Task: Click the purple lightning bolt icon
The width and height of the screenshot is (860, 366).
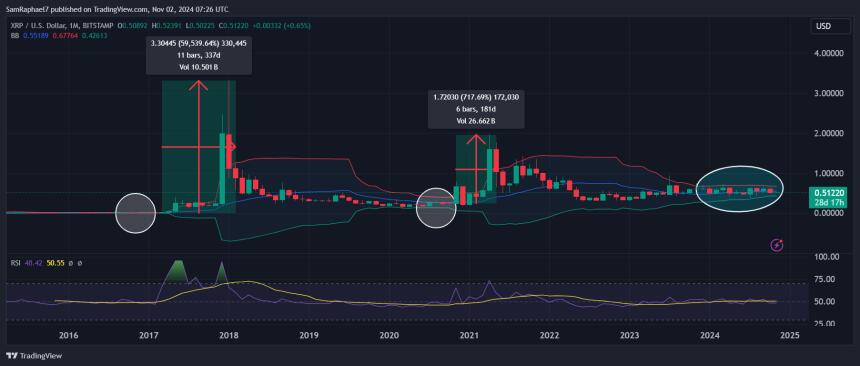Action: [777, 245]
